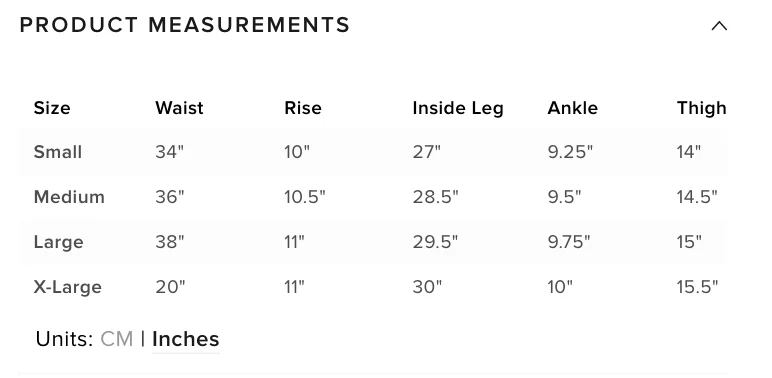
Task: Select the Small size row label
Action: [58, 152]
